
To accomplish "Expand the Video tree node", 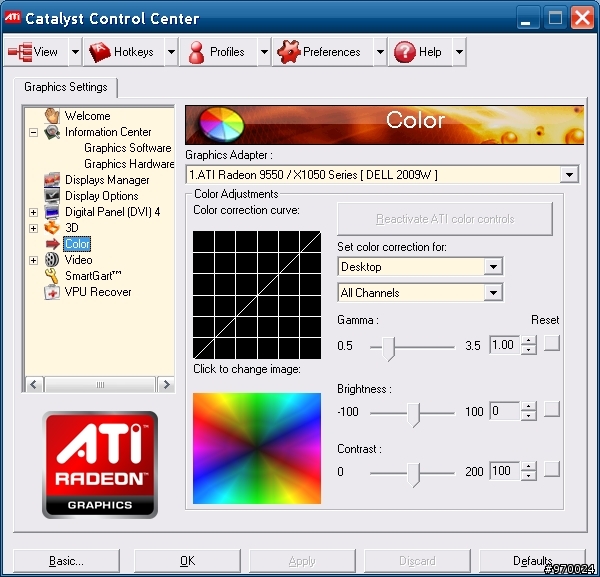I will click(x=34, y=260).
